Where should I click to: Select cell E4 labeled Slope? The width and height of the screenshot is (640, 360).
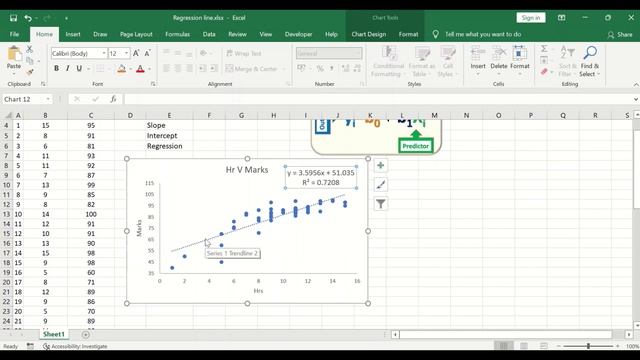click(x=169, y=125)
